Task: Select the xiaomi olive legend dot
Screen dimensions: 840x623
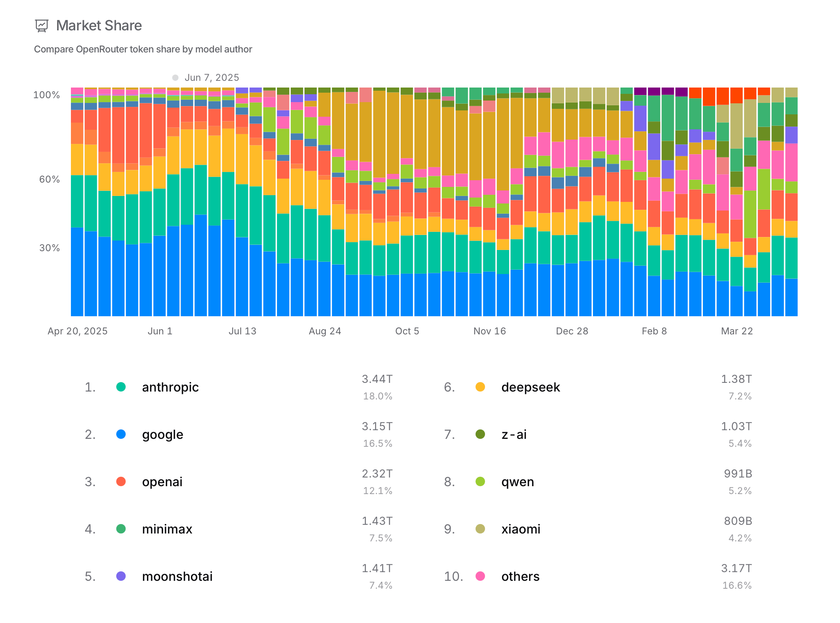Action: pyautogui.click(x=481, y=529)
